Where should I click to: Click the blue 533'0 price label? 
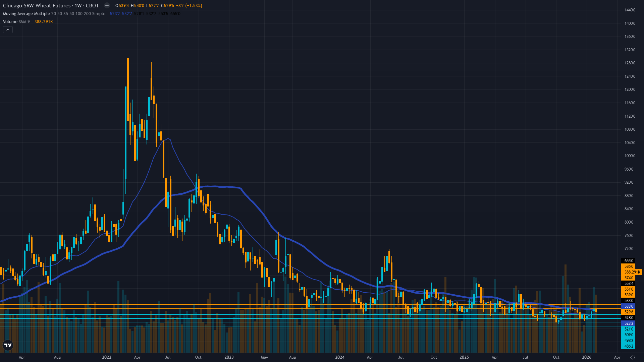coord(629,306)
